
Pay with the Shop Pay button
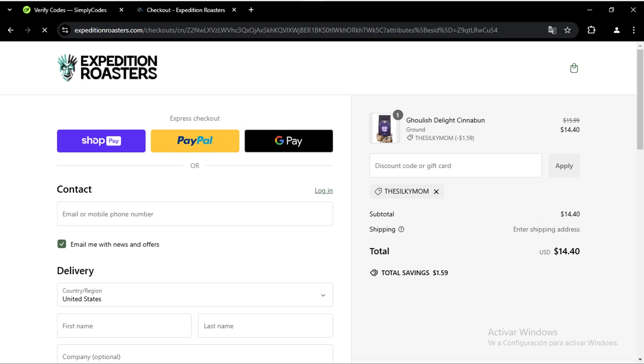click(101, 141)
